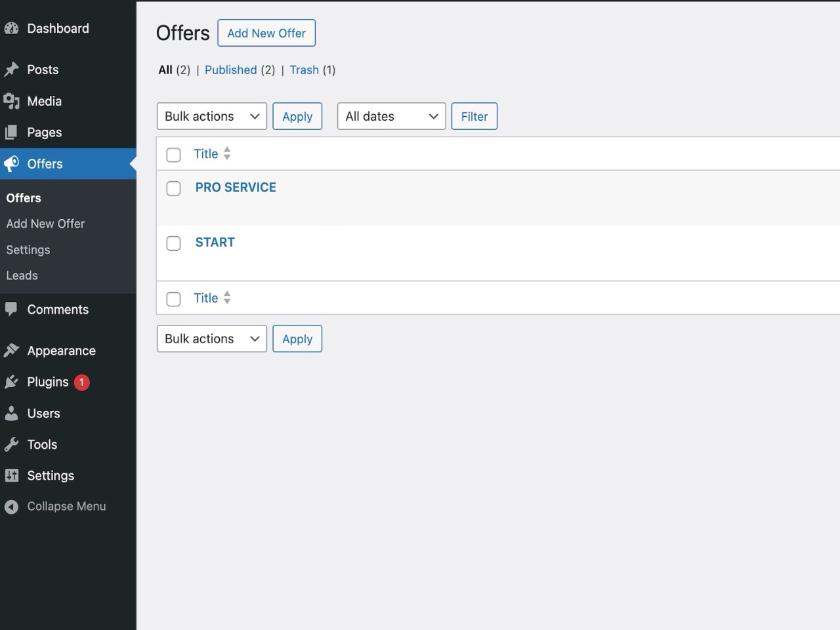The height and width of the screenshot is (630, 840).
Task: Click the red Plugins update badge
Action: tap(81, 381)
